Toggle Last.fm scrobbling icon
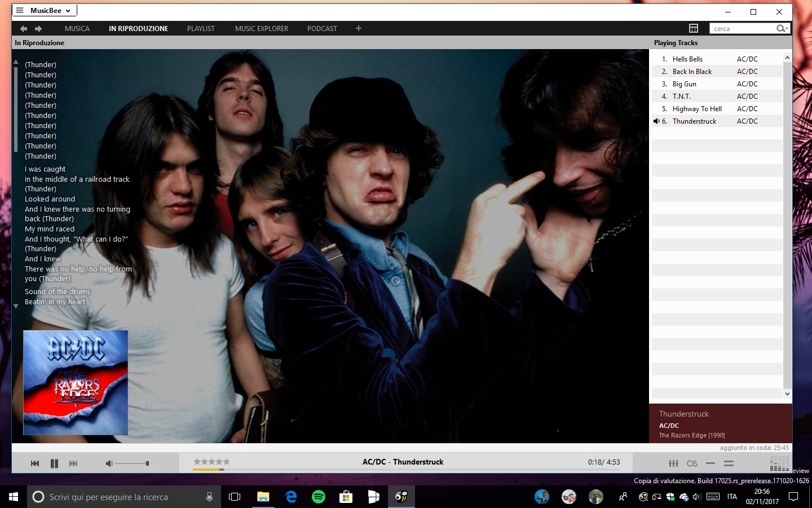812x508 pixels. (692, 463)
